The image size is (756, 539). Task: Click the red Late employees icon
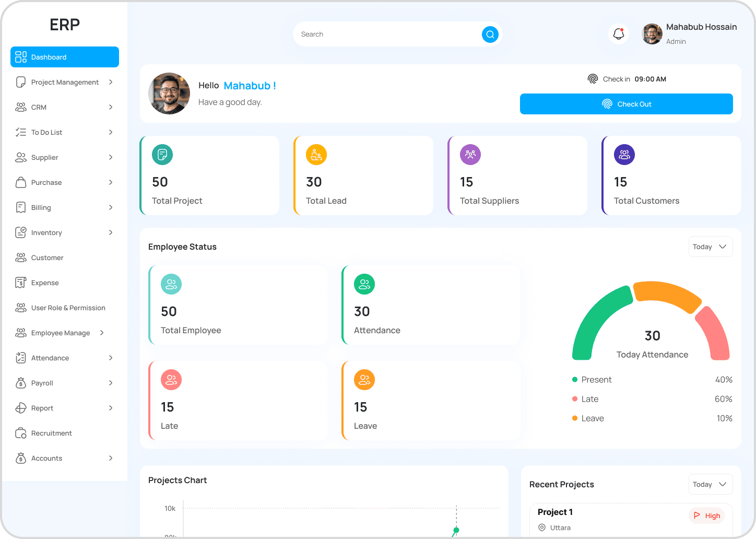tap(171, 380)
